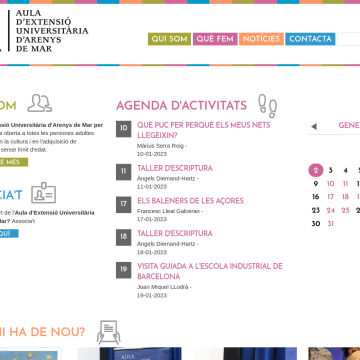Select day 17 in the calendar
Image resolution: width=360 pixels, height=360 pixels.
tap(330, 197)
